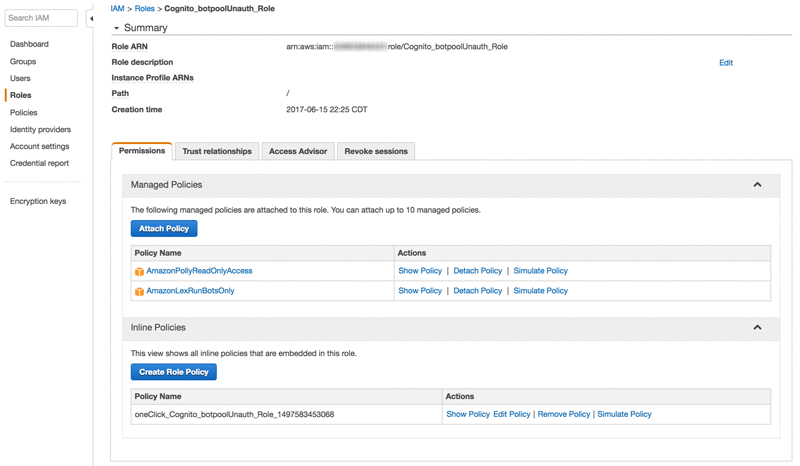Viewport: 800px width, 466px height.
Task: Click the creation time 2017-06-15 22:25 CDT
Action: coord(327,110)
